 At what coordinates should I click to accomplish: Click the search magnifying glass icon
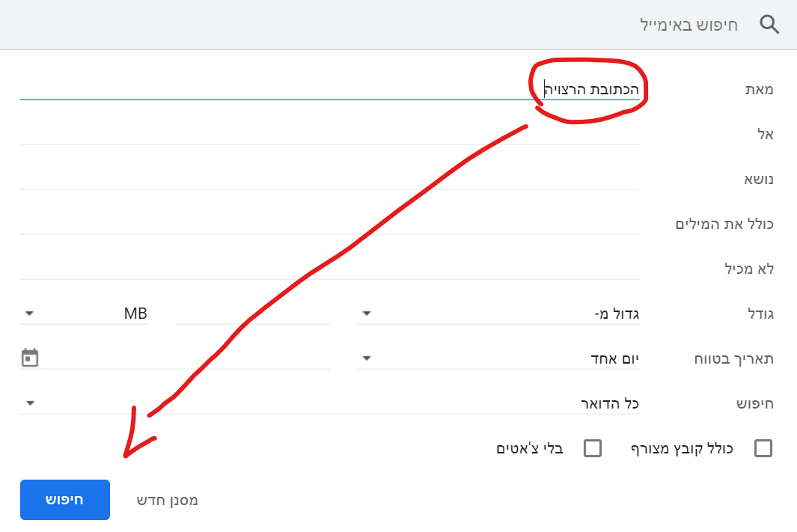point(769,25)
